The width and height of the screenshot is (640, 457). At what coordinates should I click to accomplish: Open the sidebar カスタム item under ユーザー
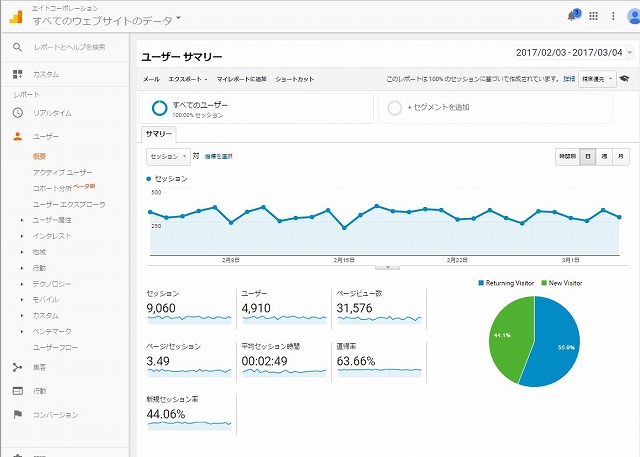(x=46, y=315)
